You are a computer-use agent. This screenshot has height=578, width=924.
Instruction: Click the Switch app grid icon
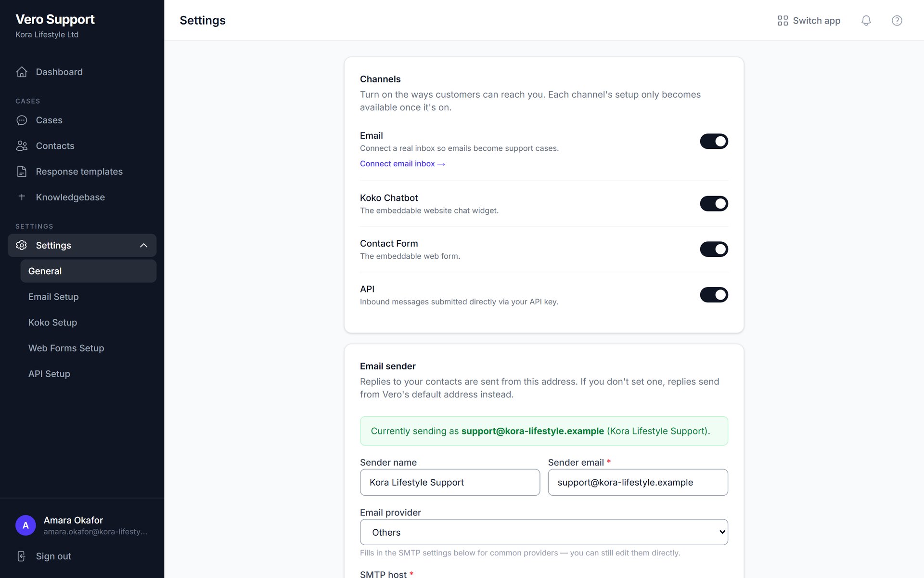pyautogui.click(x=783, y=20)
